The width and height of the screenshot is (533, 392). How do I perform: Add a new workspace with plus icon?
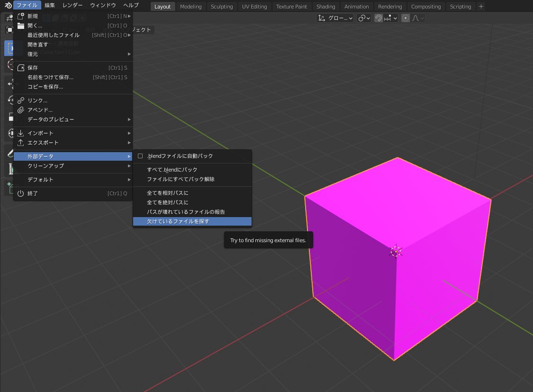coord(481,7)
